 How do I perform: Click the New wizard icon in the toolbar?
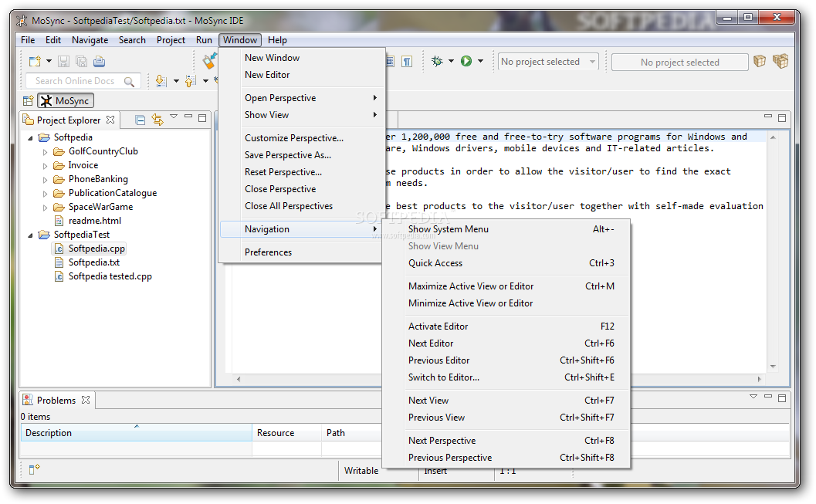point(35,62)
